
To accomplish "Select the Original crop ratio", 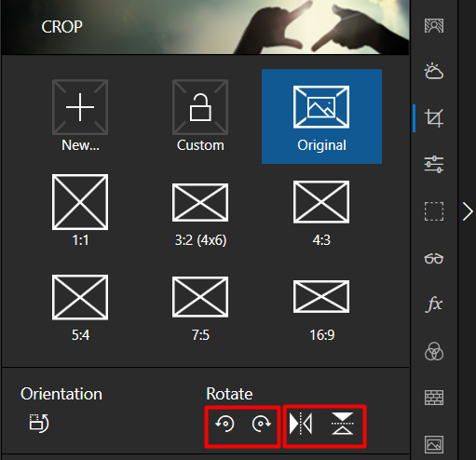I will 321,116.
